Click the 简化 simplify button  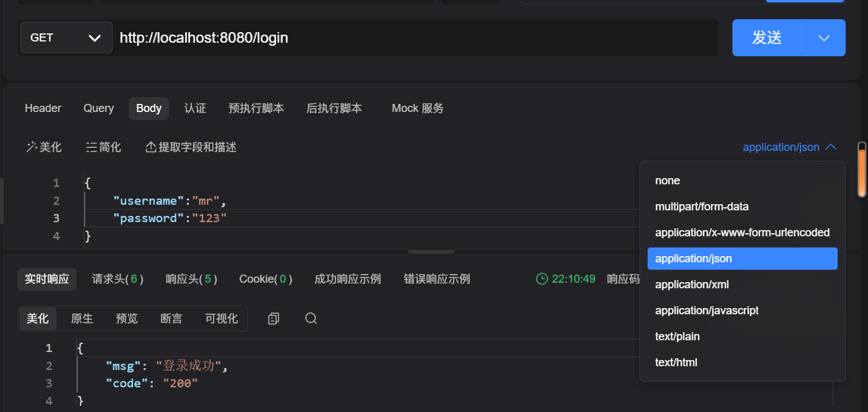(x=103, y=147)
